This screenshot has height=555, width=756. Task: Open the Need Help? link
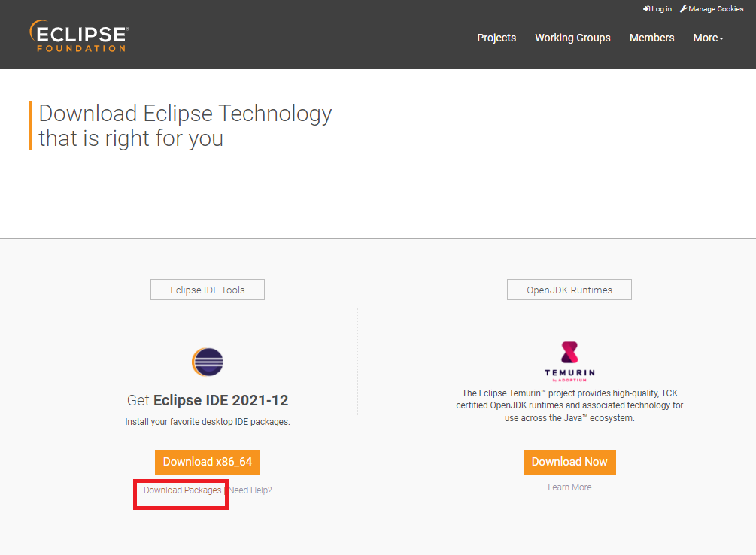click(x=250, y=490)
